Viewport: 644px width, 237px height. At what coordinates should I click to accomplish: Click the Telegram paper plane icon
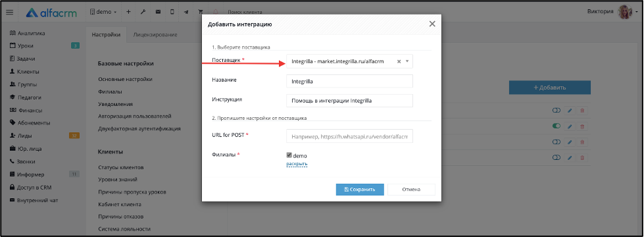pyautogui.click(x=186, y=12)
